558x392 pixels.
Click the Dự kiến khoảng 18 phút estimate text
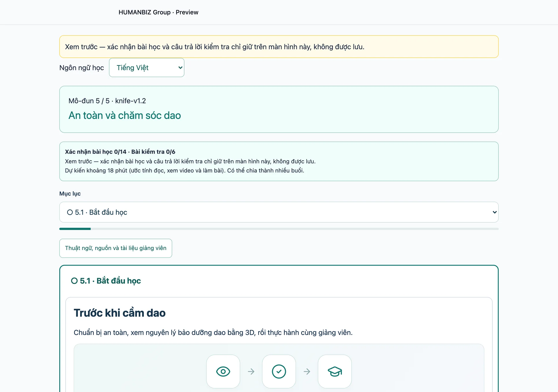click(x=185, y=170)
